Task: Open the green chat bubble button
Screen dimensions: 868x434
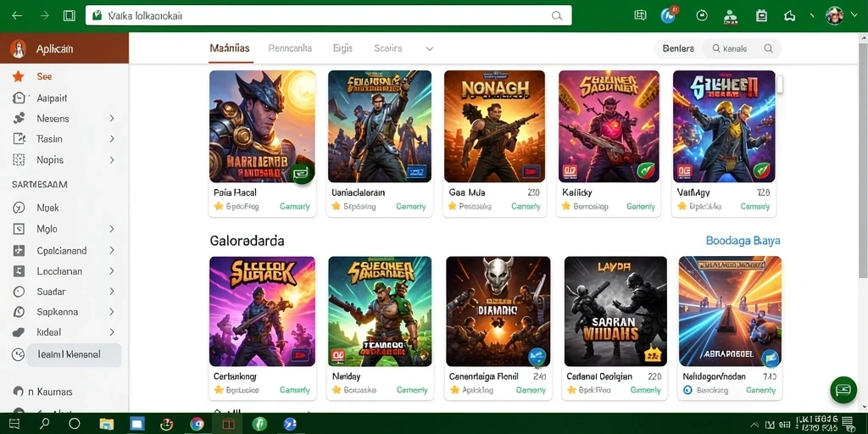Action: [843, 391]
